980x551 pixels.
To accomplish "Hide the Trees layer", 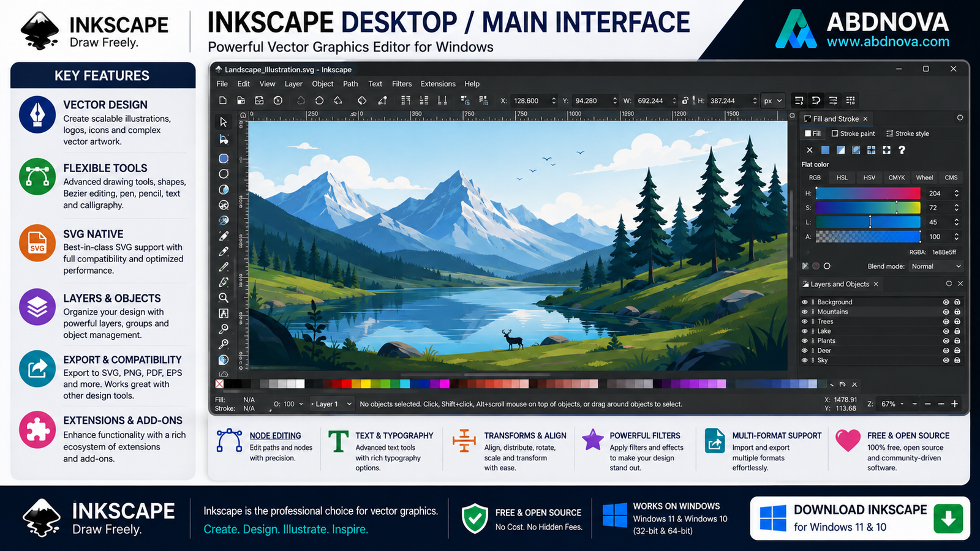I will point(805,321).
